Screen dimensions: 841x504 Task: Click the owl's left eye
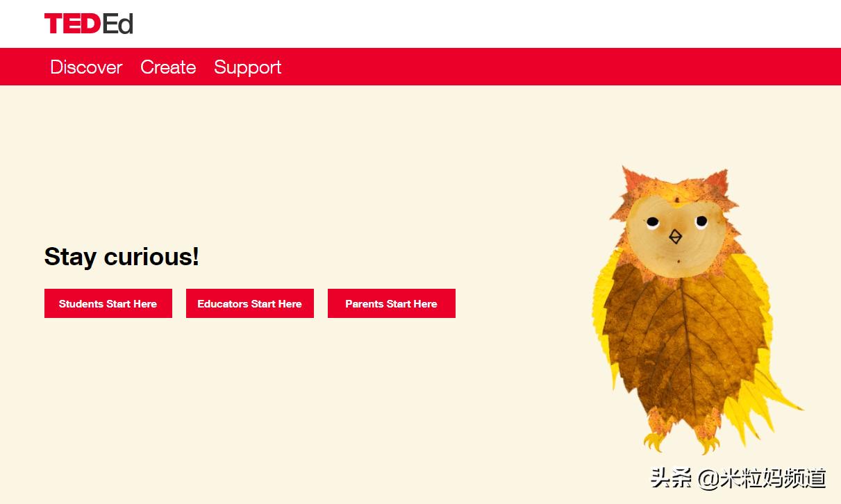click(x=653, y=223)
